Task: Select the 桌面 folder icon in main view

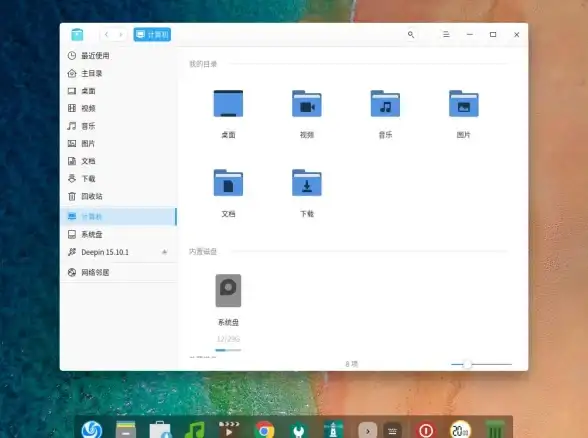Action: click(x=228, y=104)
